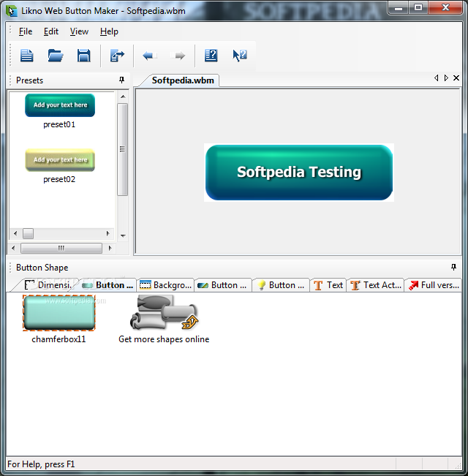Open the File menu
This screenshot has height=476, width=468.
26,31
